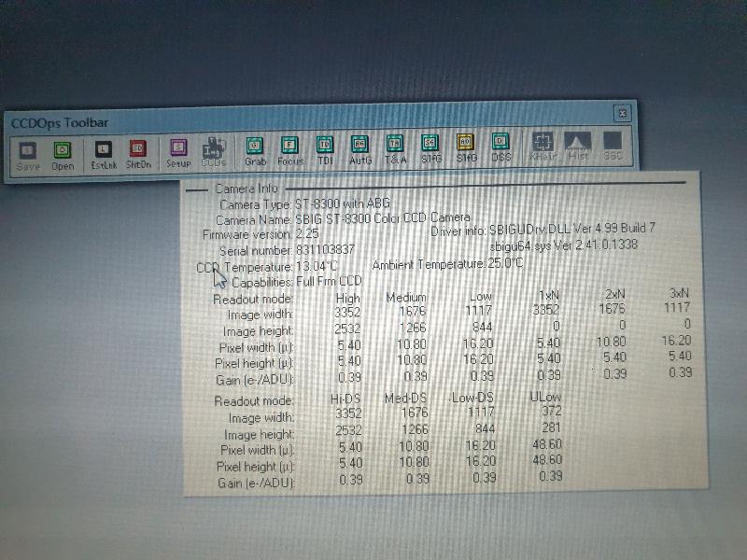This screenshot has width=747, height=560.
Task: Click the CCD temperature value '13.04°C'
Action: (x=317, y=266)
